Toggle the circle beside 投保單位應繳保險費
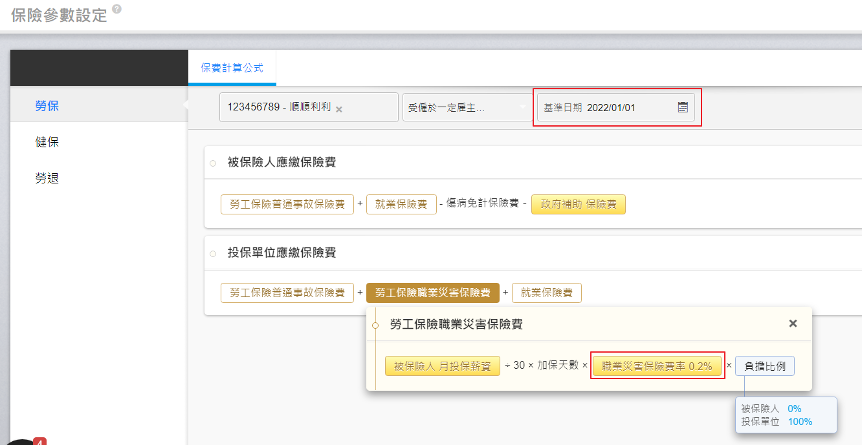The width and height of the screenshot is (862, 445). point(213,253)
